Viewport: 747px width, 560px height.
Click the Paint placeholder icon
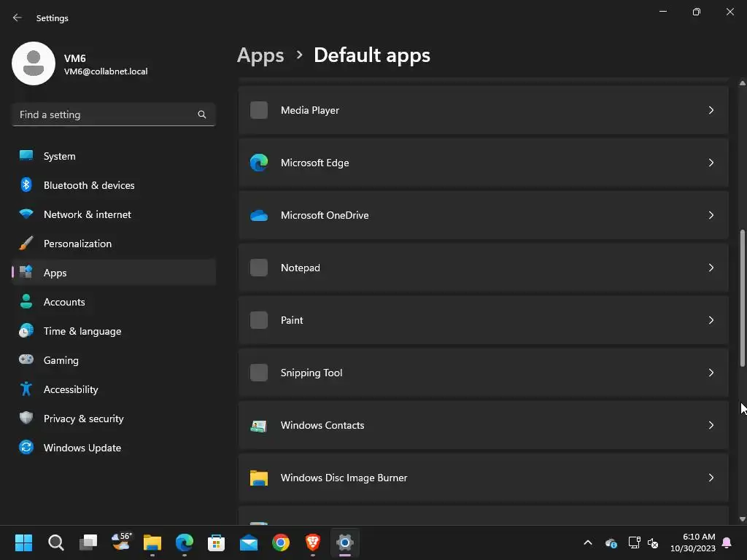coord(259,320)
